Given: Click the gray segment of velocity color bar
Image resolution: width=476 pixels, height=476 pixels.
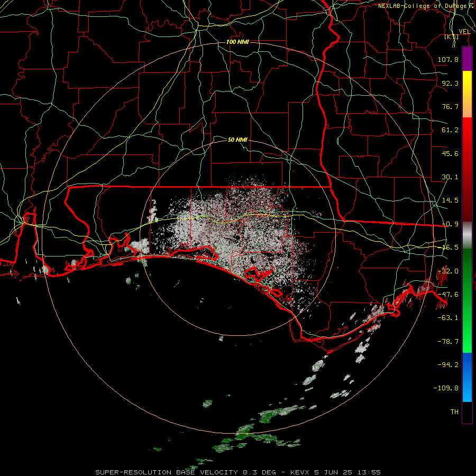Looking at the screenshot, I should click(x=467, y=235).
